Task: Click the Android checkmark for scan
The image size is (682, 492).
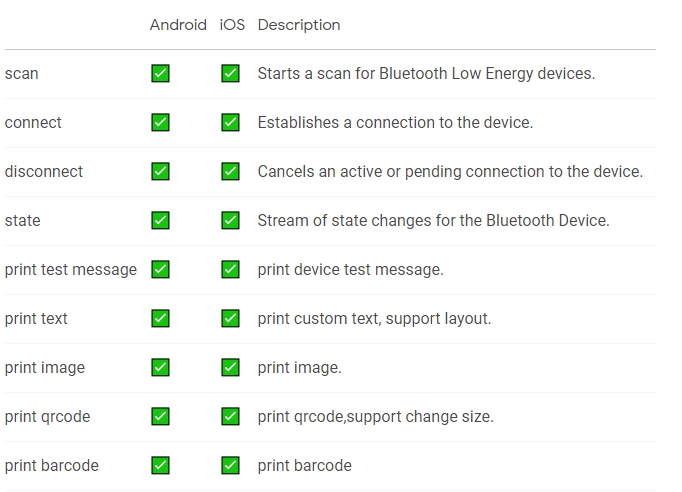Action: (160, 73)
